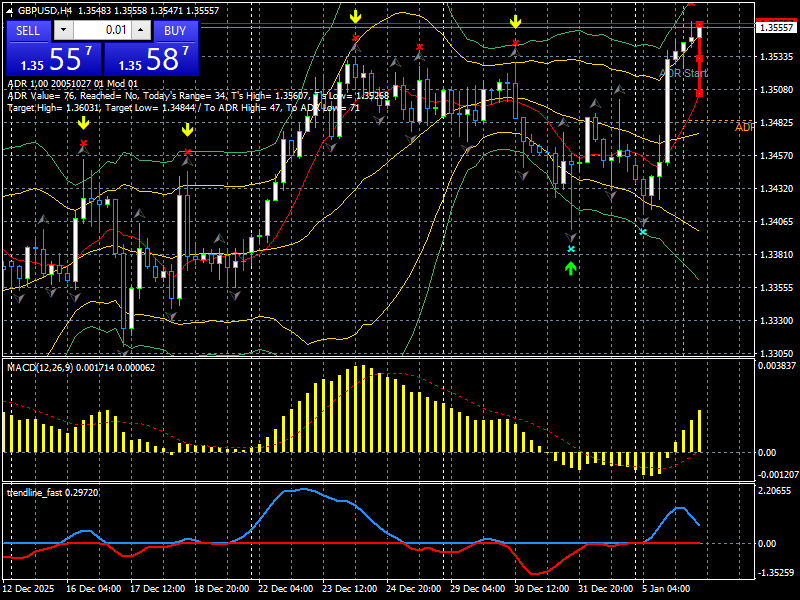This screenshot has width=800, height=600.
Task: Increase lot volume with the up arrow
Action: [x=141, y=30]
